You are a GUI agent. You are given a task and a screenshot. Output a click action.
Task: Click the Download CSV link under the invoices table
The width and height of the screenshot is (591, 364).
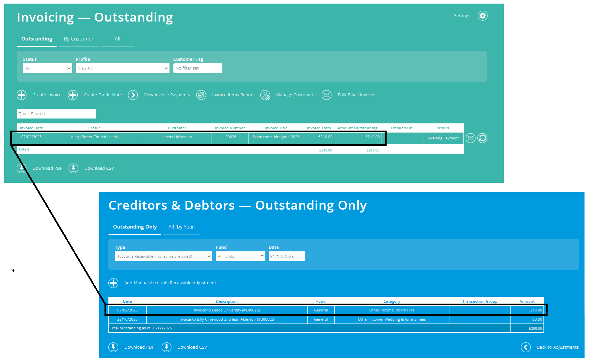99,168
